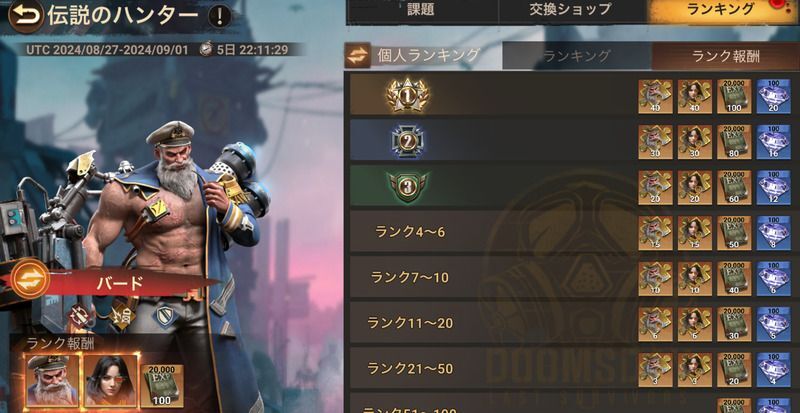Select the ランキング top tab

pos(720,10)
